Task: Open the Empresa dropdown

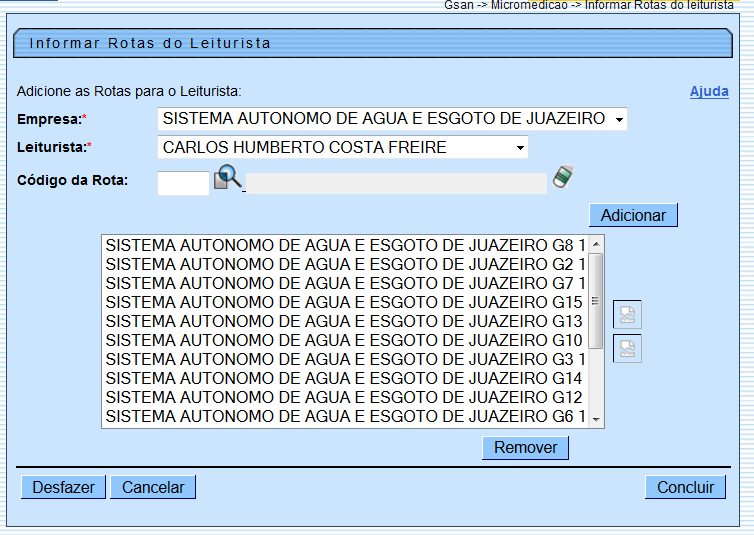Action: point(392,119)
